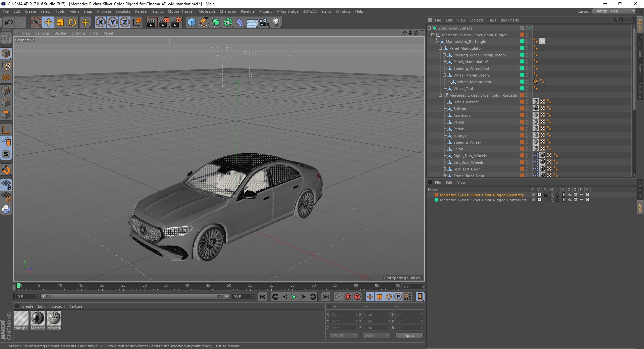Open the World coordinate dropdown

tap(344, 335)
